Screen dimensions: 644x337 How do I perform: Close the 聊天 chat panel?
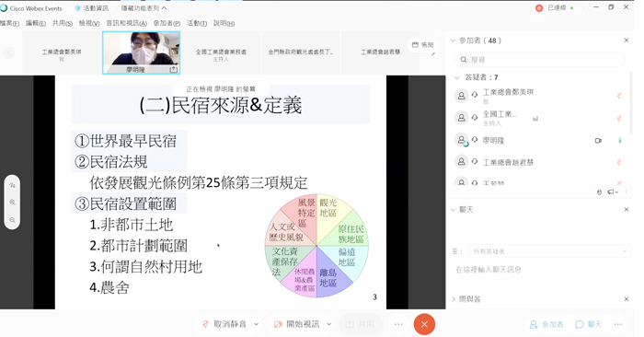coord(627,210)
